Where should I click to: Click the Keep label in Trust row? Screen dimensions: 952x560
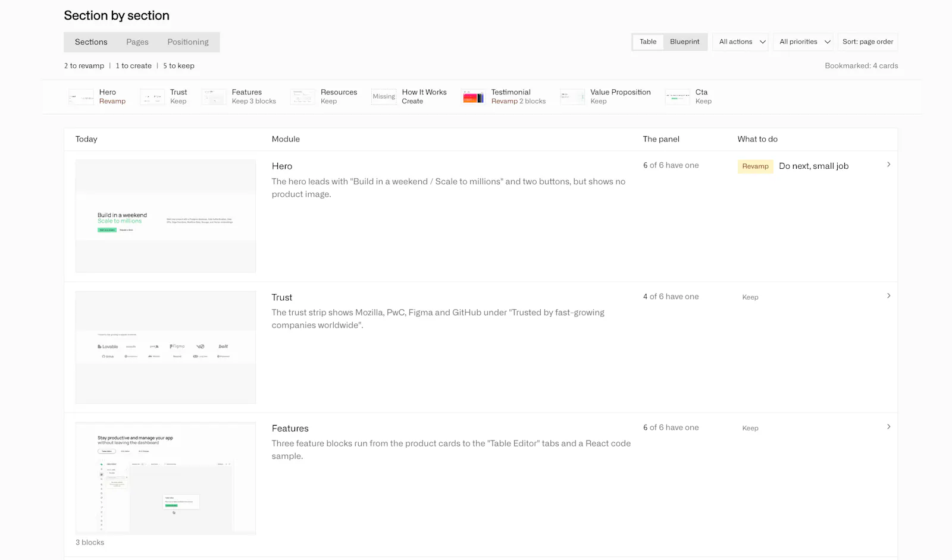click(750, 297)
